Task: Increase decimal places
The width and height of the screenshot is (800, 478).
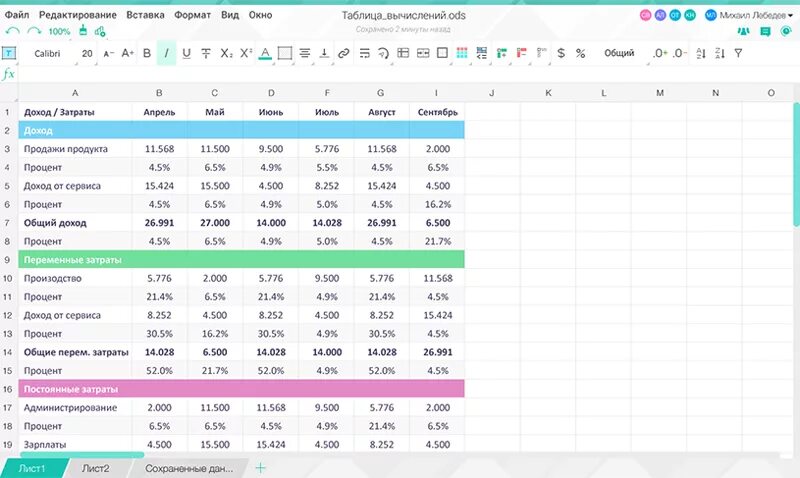Action: tap(660, 53)
